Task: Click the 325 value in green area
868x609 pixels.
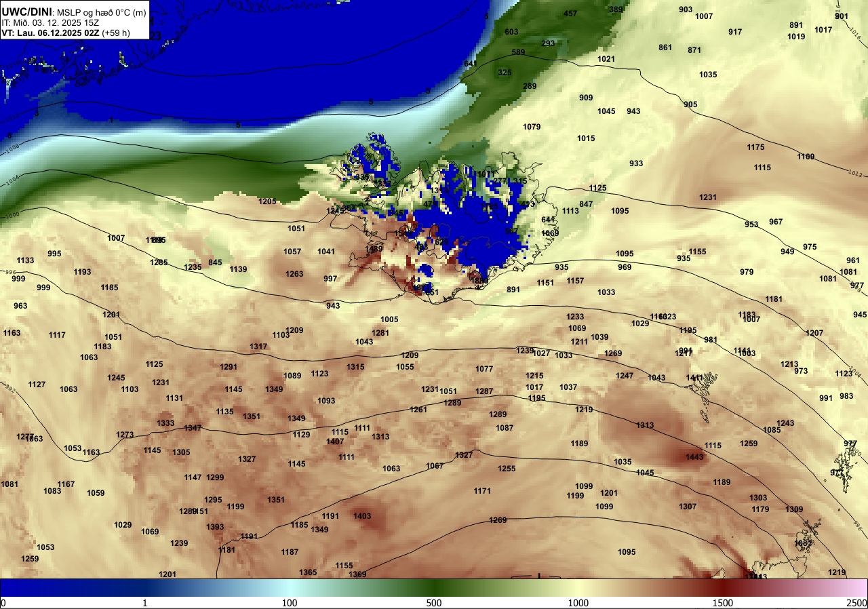Action: pos(505,73)
